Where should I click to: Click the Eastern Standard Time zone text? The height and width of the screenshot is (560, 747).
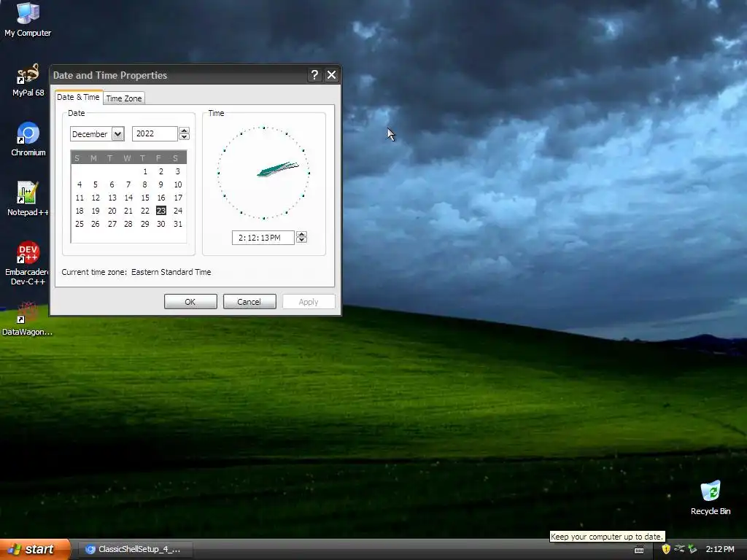(171, 272)
